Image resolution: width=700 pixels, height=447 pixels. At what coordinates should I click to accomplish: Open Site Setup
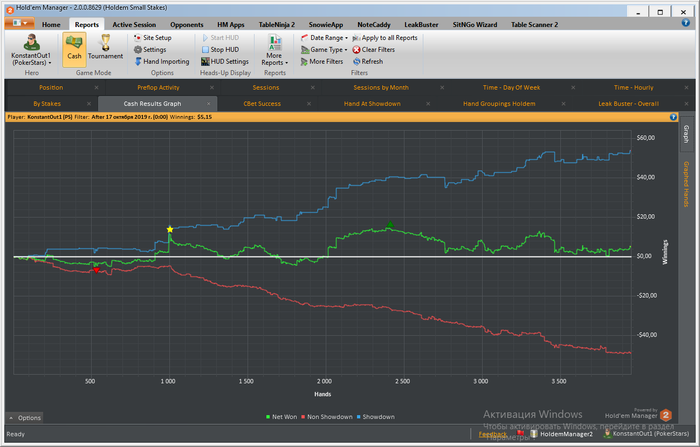tap(153, 38)
